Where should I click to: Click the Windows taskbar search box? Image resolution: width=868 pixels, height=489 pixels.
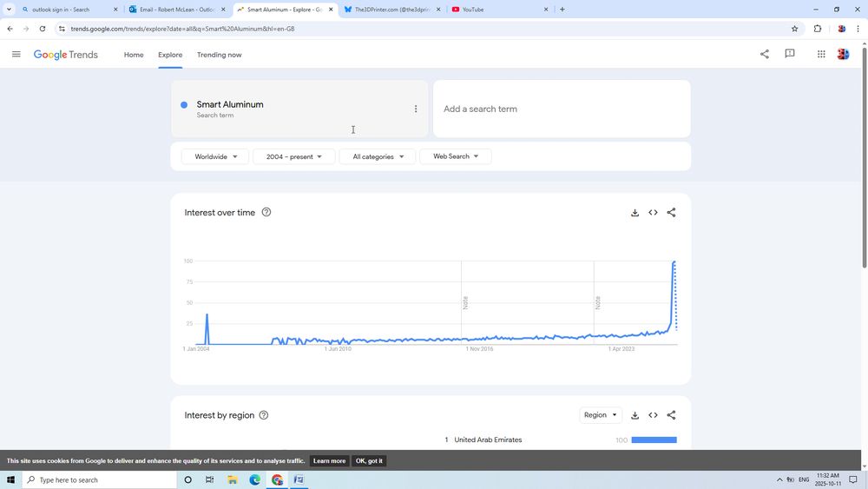point(100,479)
